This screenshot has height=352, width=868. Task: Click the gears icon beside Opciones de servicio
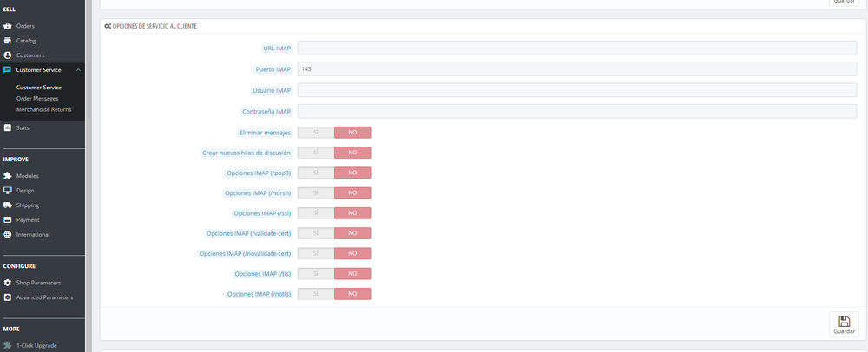pyautogui.click(x=108, y=26)
